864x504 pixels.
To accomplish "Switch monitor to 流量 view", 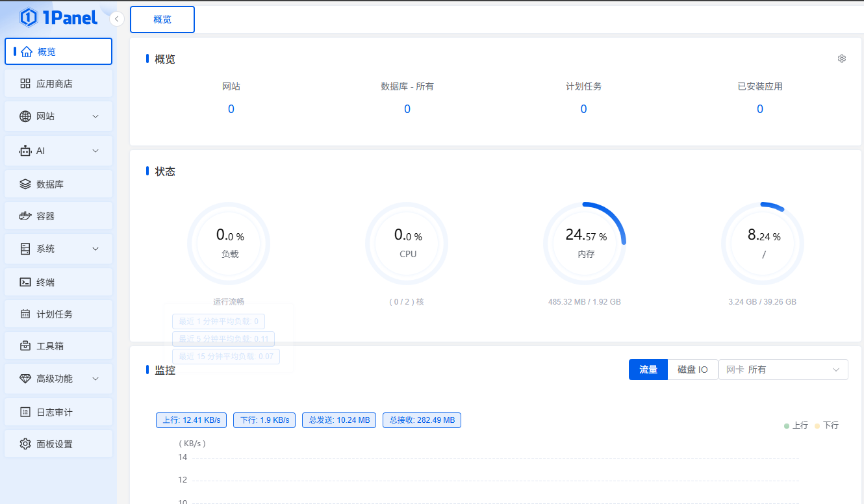I will 648,370.
